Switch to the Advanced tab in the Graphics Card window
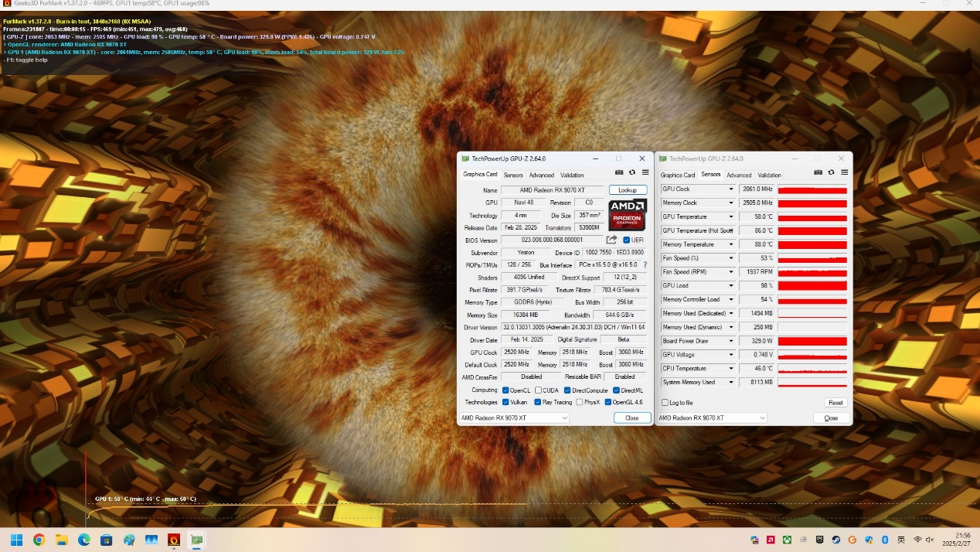This screenshot has width=980, height=552. point(541,175)
